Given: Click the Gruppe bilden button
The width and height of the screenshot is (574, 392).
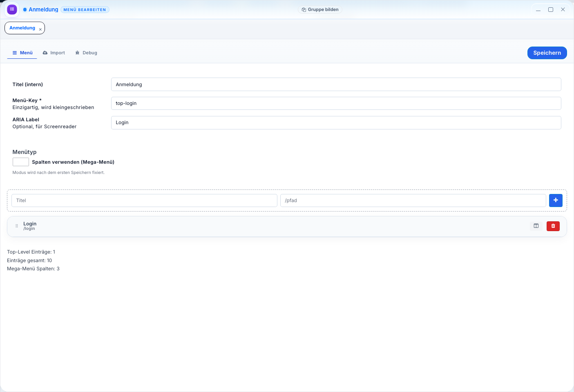Looking at the screenshot, I should [320, 9].
